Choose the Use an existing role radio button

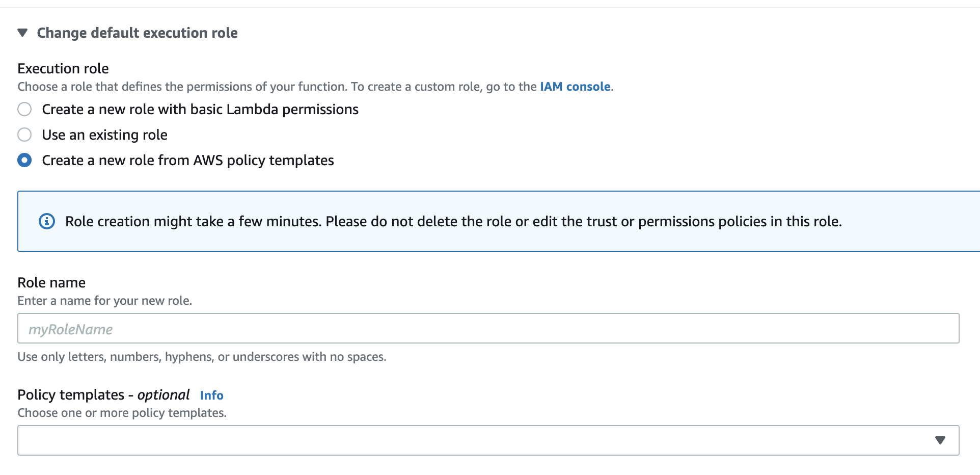[x=24, y=135]
